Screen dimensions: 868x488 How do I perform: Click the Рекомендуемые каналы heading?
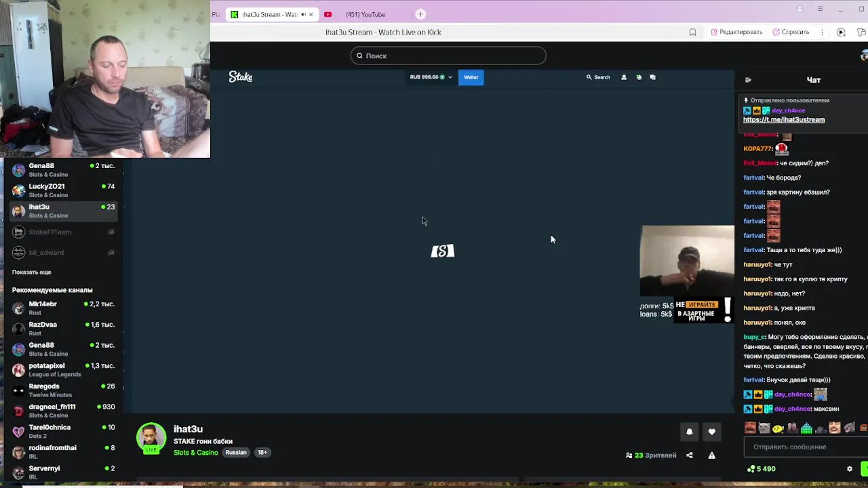tap(52, 290)
